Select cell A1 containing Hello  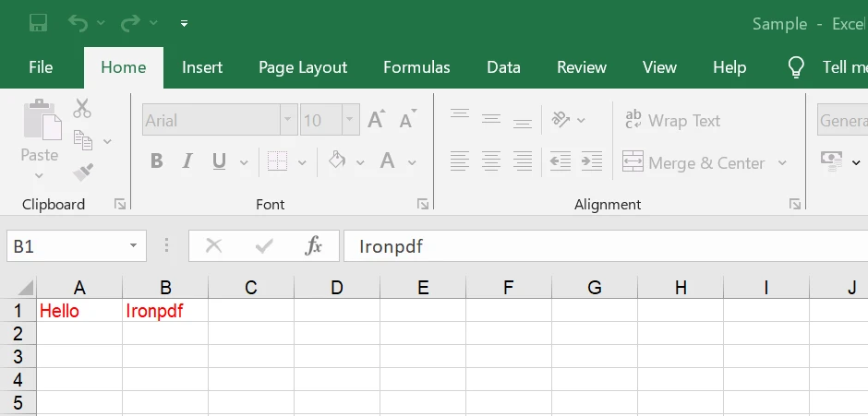79,311
